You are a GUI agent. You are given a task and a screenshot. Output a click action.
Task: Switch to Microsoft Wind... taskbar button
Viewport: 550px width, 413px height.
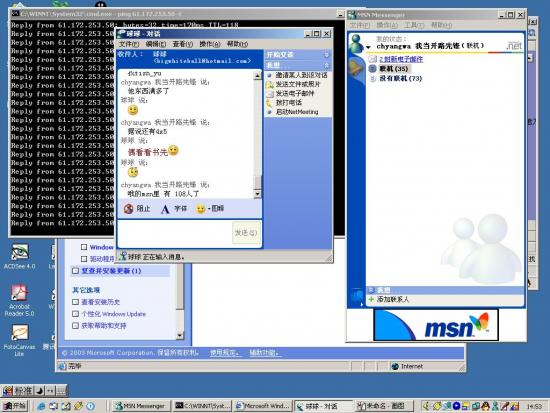(263, 406)
